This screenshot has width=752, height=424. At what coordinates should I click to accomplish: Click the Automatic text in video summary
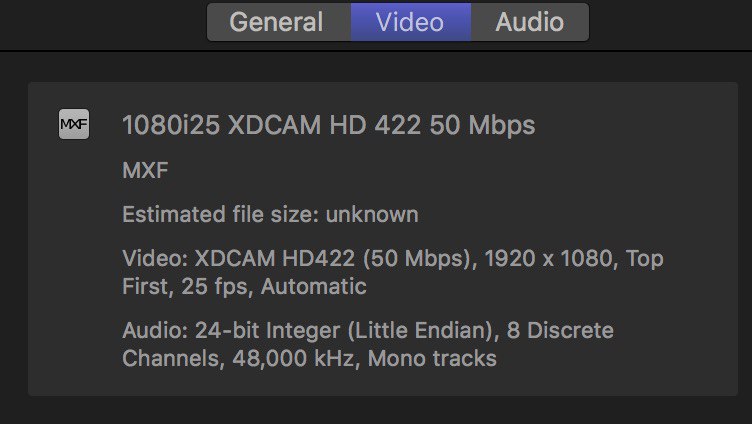pos(314,287)
